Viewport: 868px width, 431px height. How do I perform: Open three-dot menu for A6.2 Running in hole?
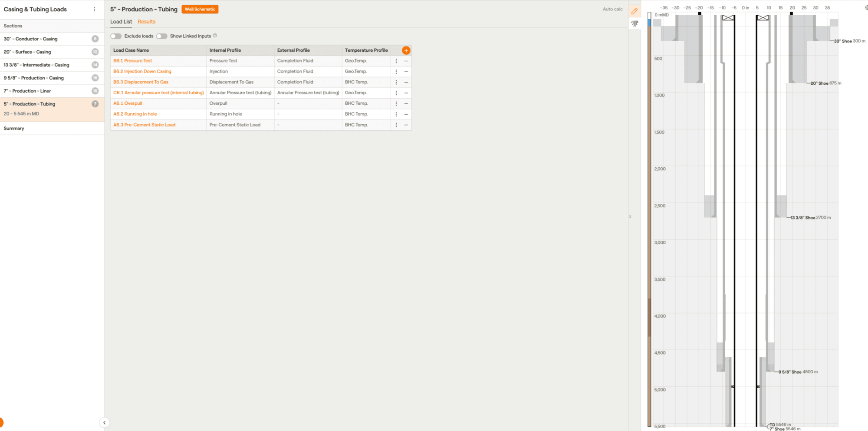[x=396, y=114]
